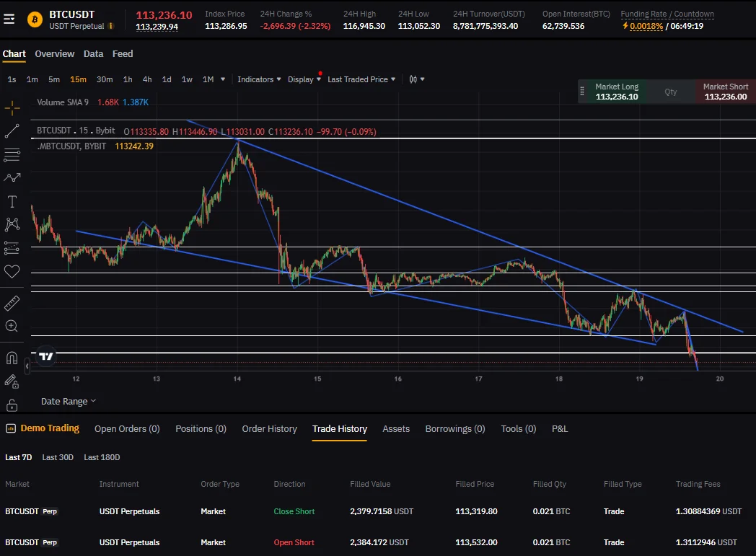Open the patterns drawing tool
The height and width of the screenshot is (556, 756).
point(12,224)
